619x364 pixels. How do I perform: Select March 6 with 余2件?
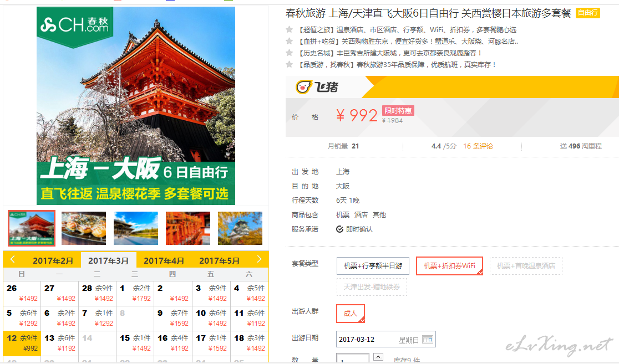coord(59,318)
